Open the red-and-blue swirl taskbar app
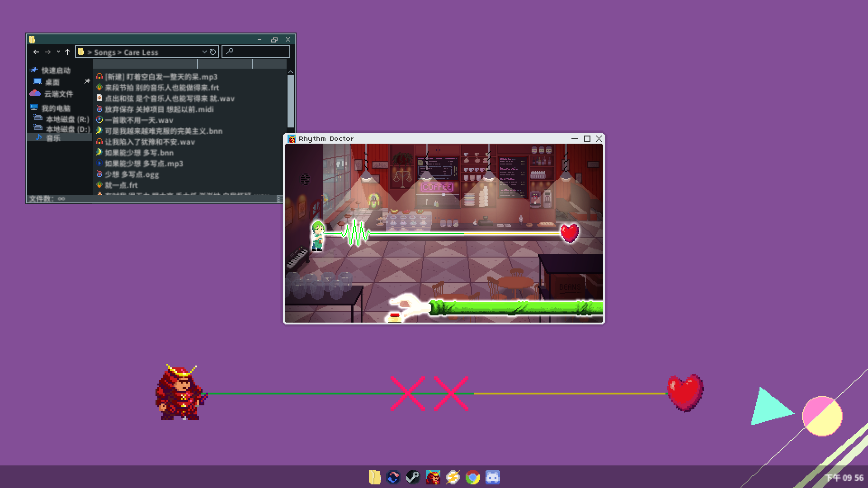The width and height of the screenshot is (868, 488). point(393,477)
